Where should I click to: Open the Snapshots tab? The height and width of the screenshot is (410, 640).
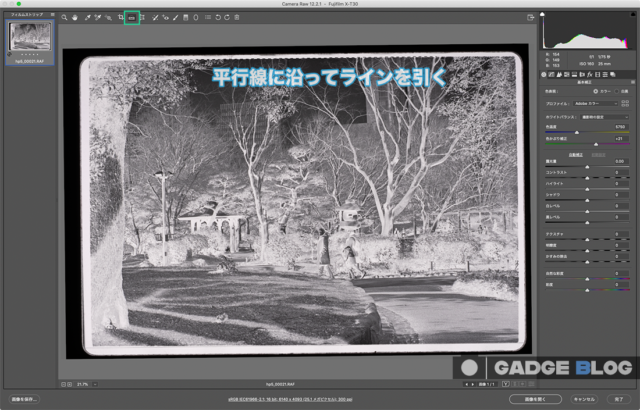(613, 74)
